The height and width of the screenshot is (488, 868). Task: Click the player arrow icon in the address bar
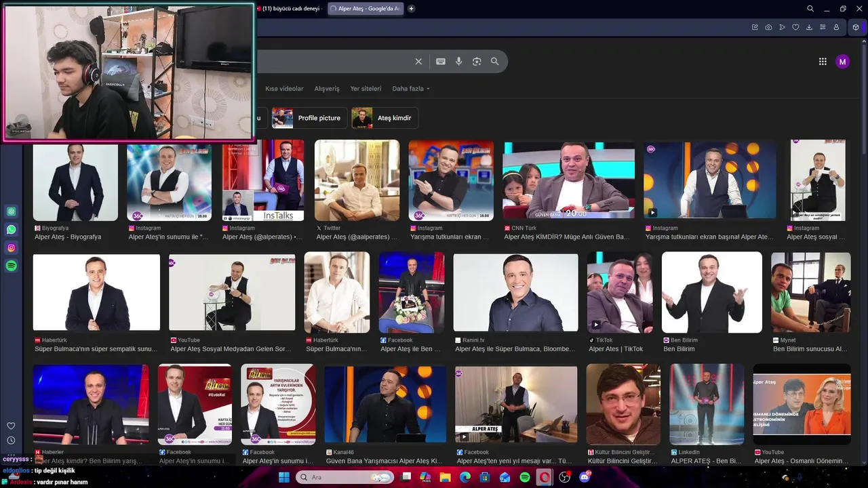tap(782, 27)
